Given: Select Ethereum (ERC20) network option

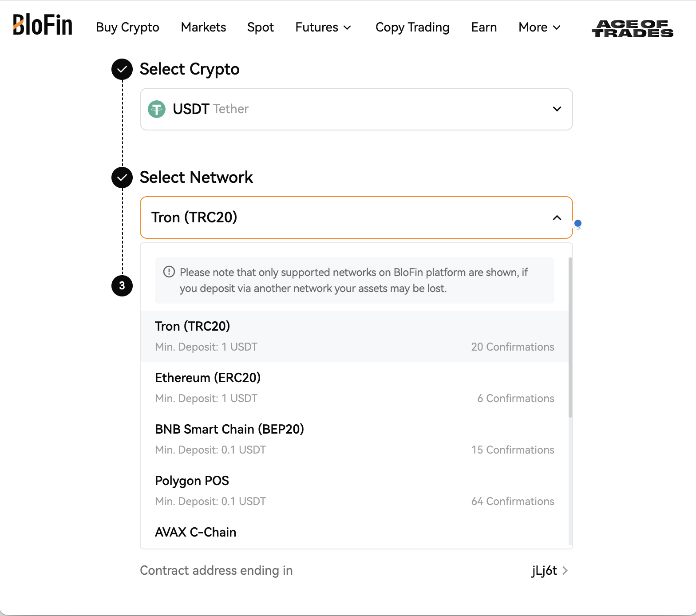Looking at the screenshot, I should pyautogui.click(x=354, y=388).
